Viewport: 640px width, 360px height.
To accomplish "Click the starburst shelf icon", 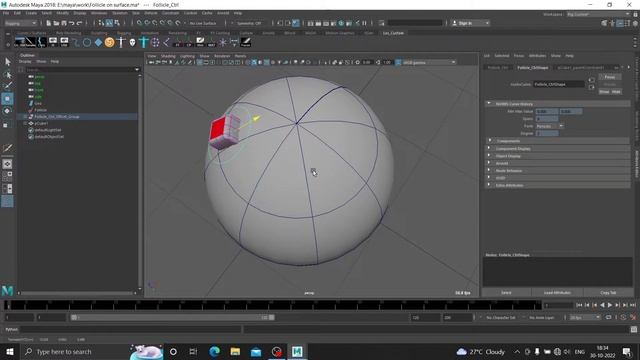I will [223, 42].
